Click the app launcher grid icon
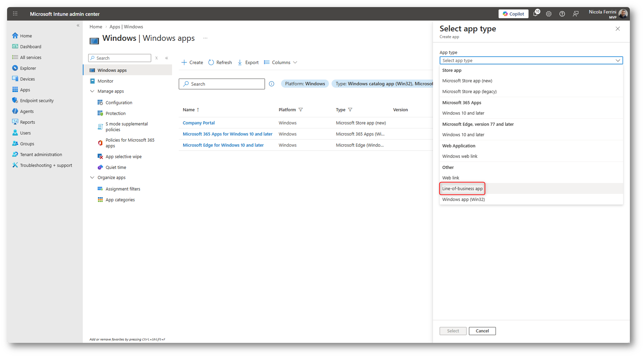 [x=15, y=14]
